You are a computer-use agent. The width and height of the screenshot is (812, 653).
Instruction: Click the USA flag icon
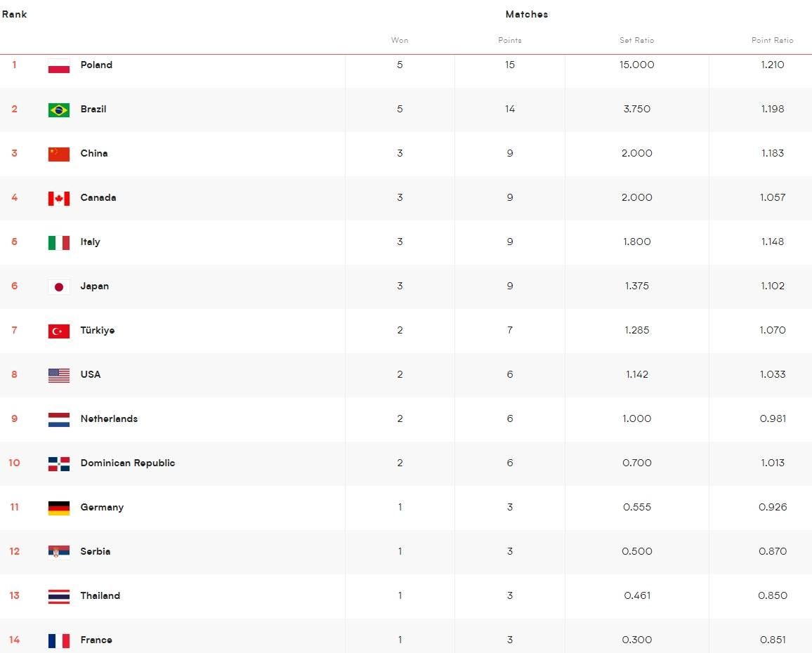point(59,375)
